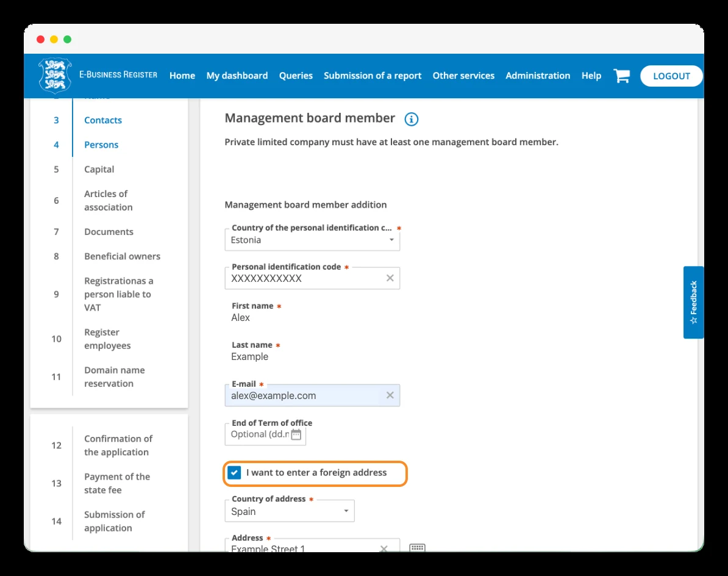Click the first name value Alex

240,318
